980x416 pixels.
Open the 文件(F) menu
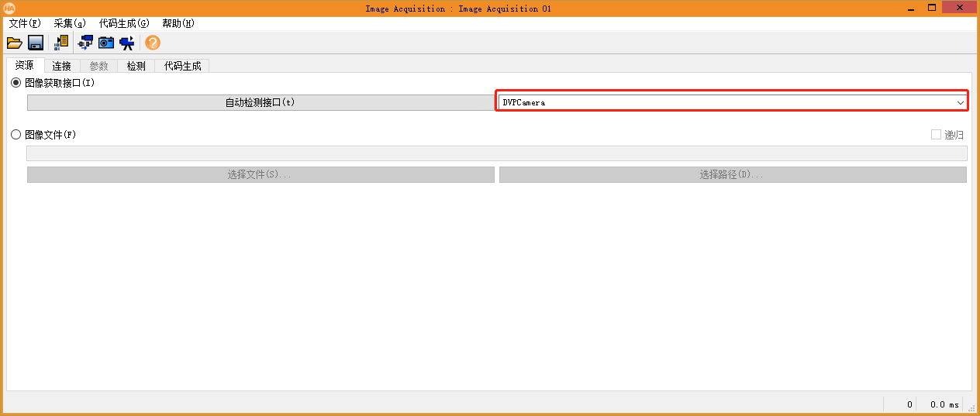click(x=25, y=23)
